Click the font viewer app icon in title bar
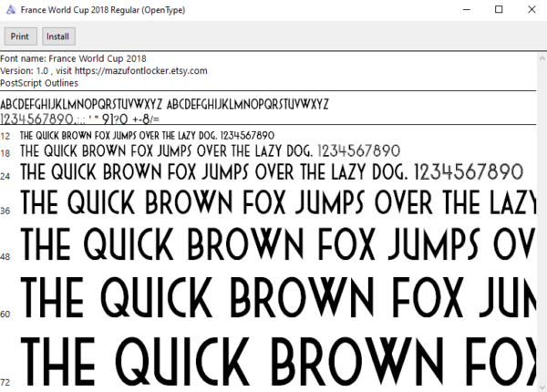The width and height of the screenshot is (547, 392). pos(11,10)
